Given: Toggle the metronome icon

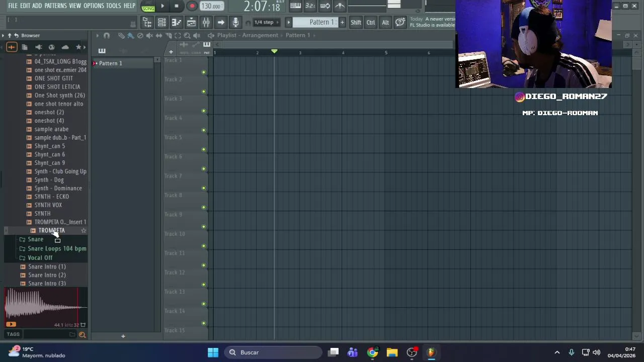Looking at the screenshot, I should [340, 6].
